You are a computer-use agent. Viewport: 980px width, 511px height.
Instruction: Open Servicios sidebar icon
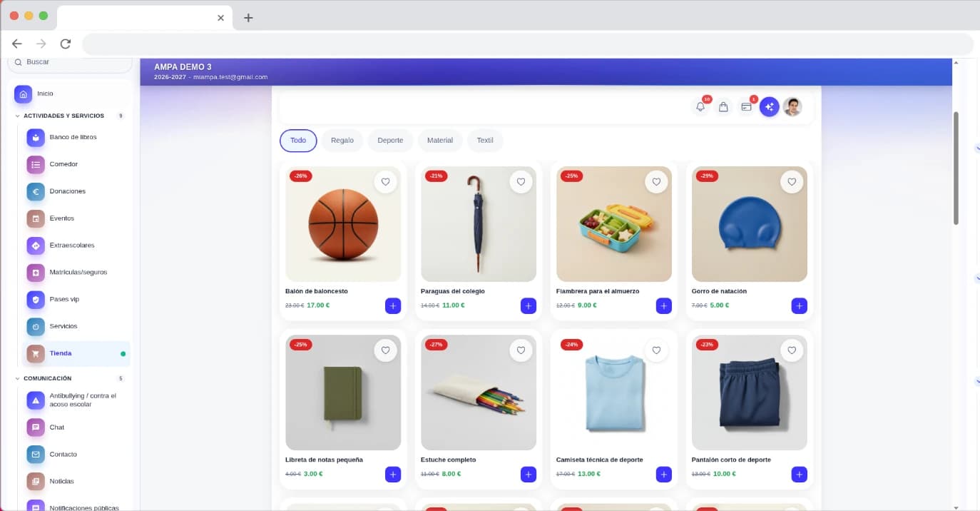tap(36, 326)
